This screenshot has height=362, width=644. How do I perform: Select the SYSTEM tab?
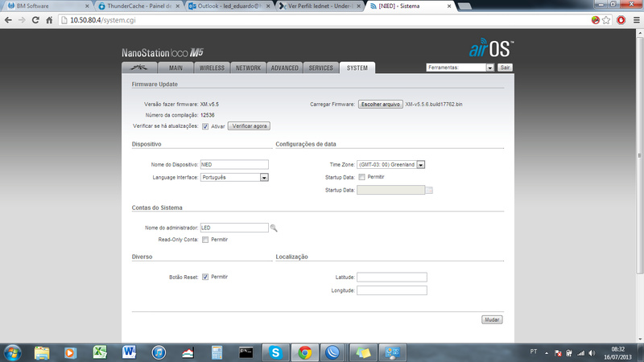click(x=357, y=68)
